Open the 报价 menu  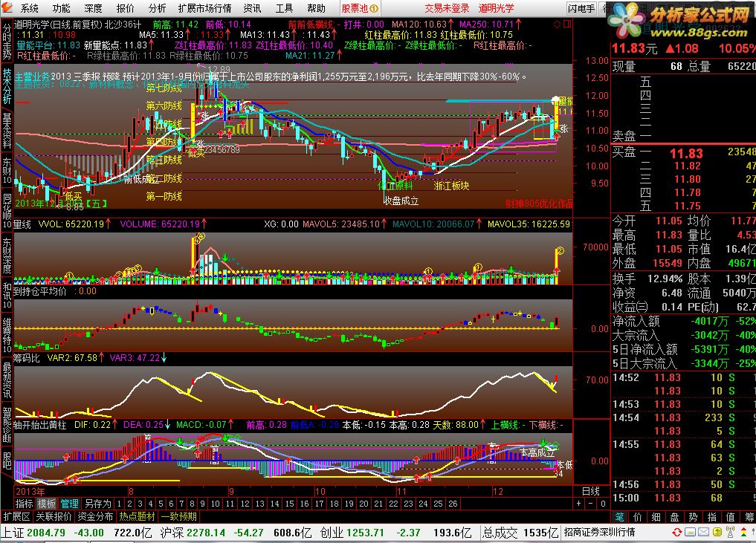[x=126, y=8]
